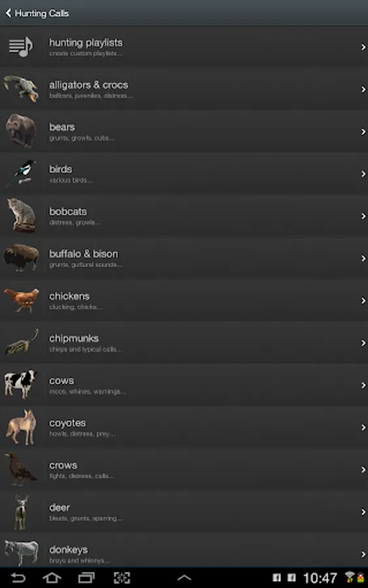Tap the bear image icon

point(21,131)
